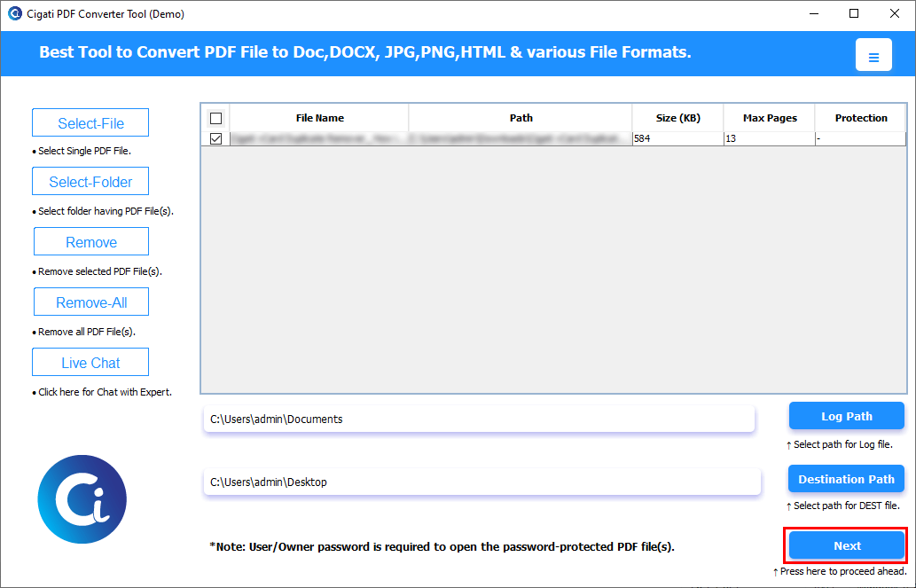Image resolution: width=916 pixels, height=588 pixels.
Task: Click the Protection column header
Action: pyautogui.click(x=860, y=118)
